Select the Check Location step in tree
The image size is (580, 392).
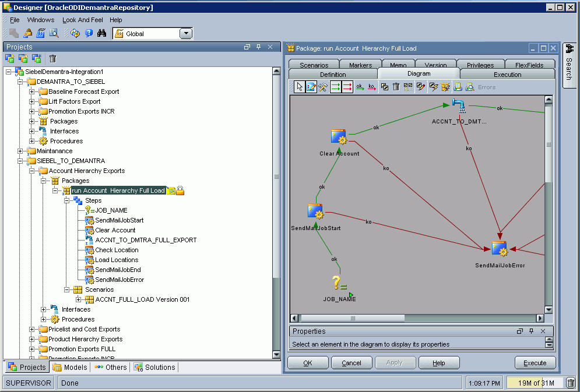pyautogui.click(x=117, y=250)
